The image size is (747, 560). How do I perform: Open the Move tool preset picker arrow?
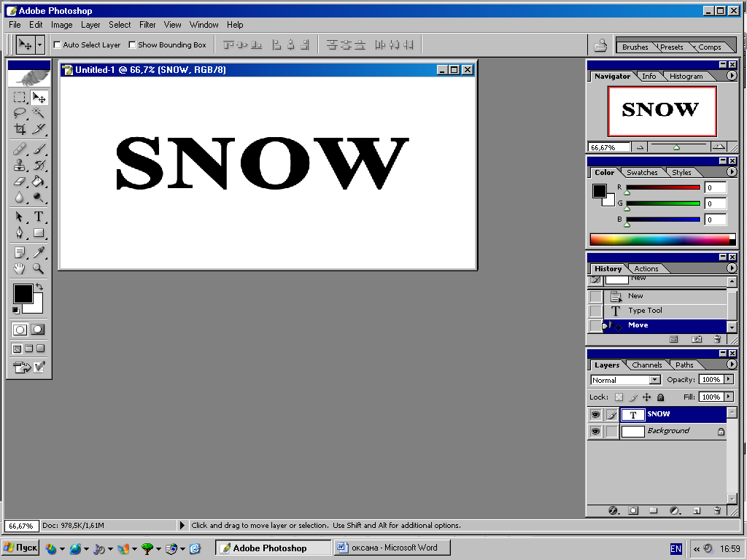[39, 45]
